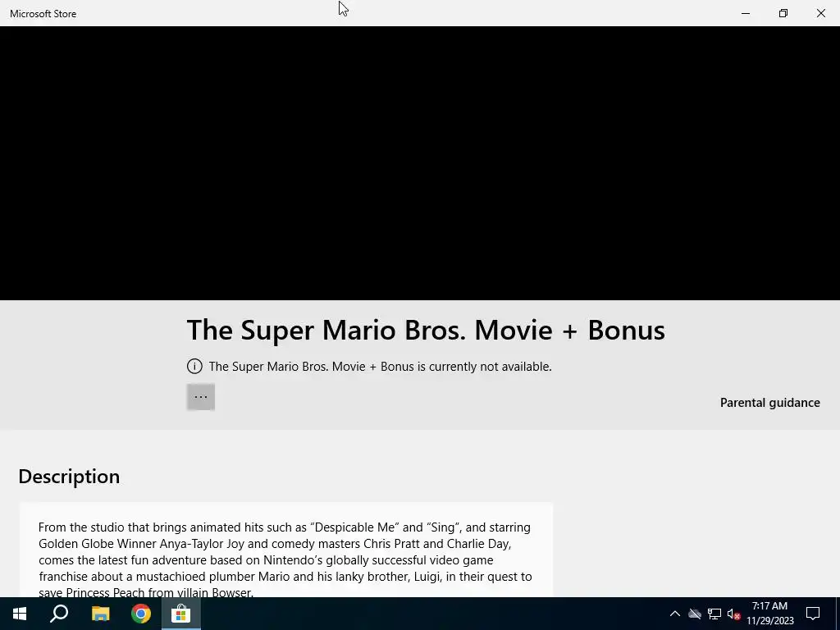Click the Description heading
This screenshot has width=840, height=630.
[x=69, y=477]
